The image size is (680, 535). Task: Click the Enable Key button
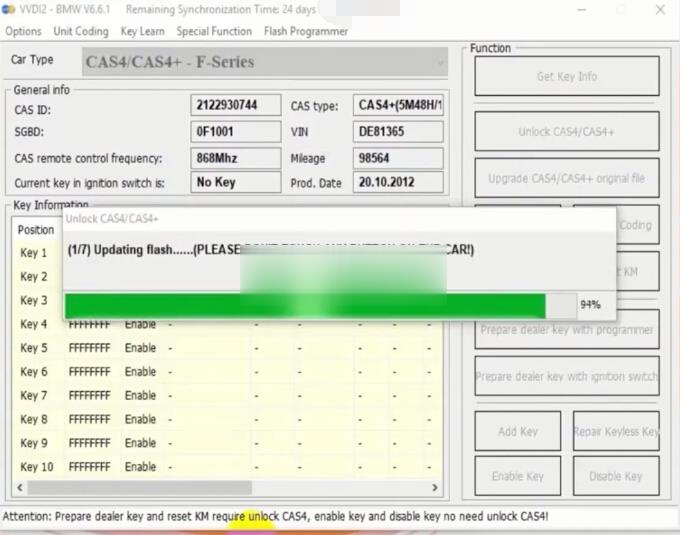[518, 476]
